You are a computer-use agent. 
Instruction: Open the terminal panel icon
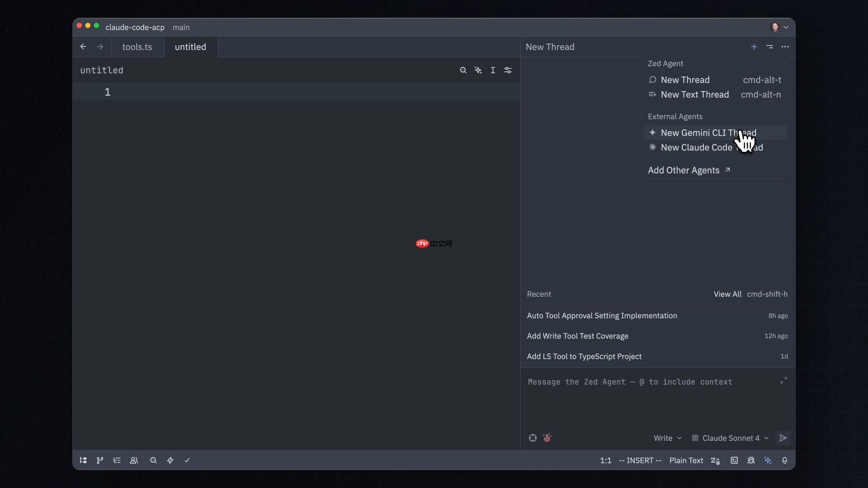click(x=734, y=460)
